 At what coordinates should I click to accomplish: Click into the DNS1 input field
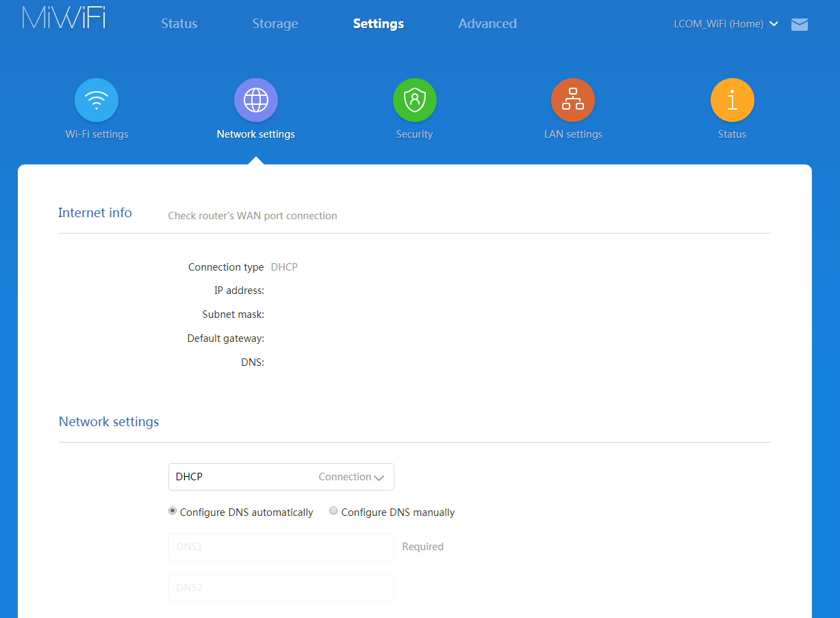pyautogui.click(x=281, y=547)
